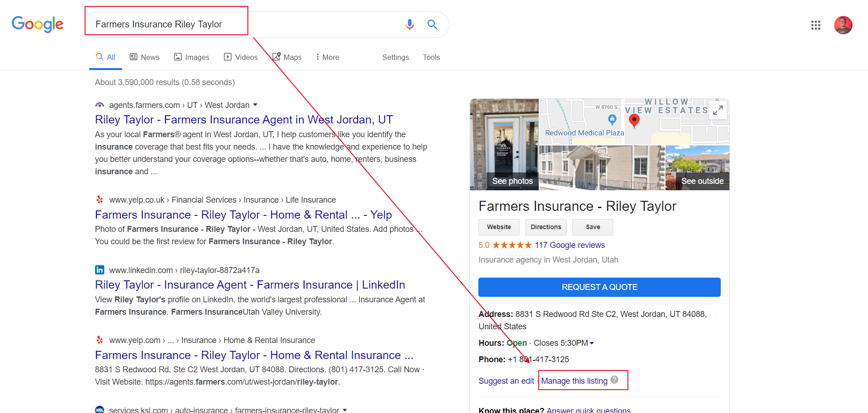The image size is (868, 413).
Task: Click the Directions button
Action: 546,227
